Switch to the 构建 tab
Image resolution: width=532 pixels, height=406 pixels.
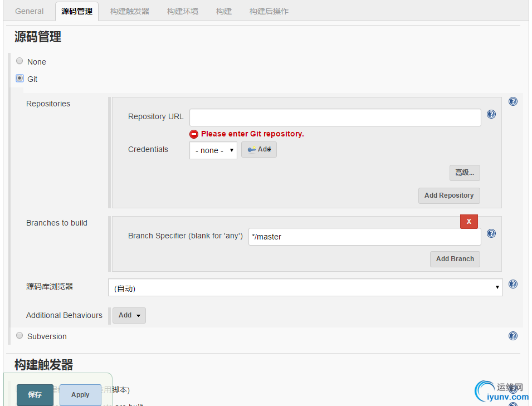point(223,11)
